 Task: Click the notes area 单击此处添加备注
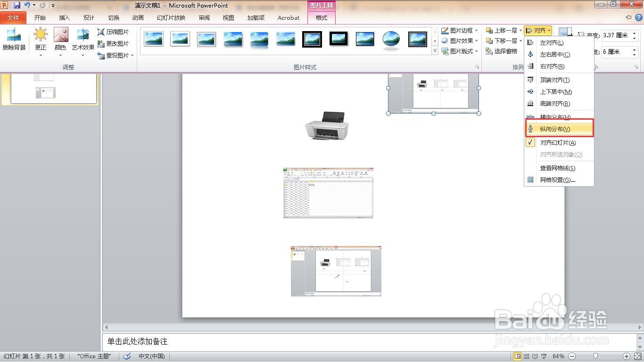369,341
